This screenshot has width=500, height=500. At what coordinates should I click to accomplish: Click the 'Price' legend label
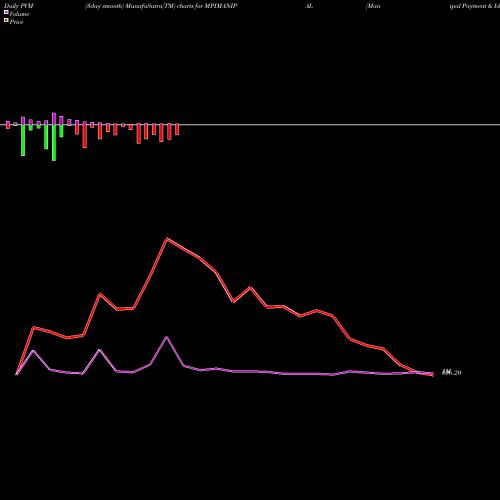[16, 22]
